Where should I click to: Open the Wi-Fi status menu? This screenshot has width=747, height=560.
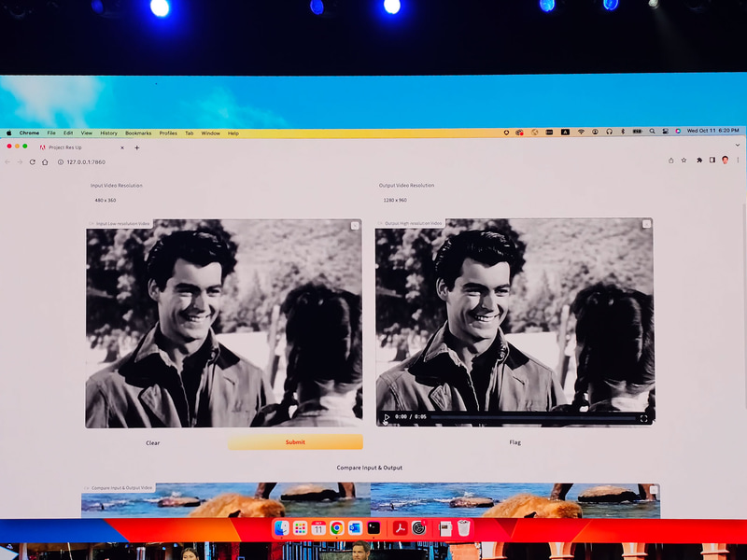coord(581,132)
